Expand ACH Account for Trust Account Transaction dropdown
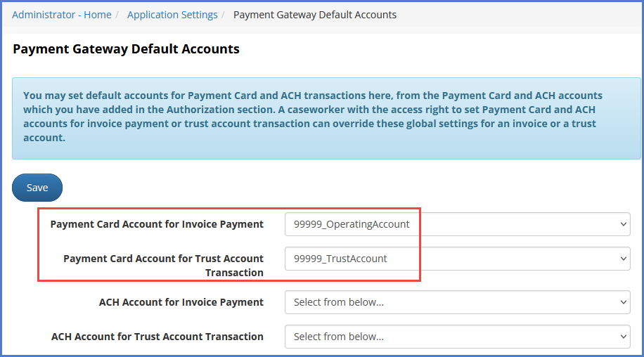Viewport: 644px width, 357px height. [457, 337]
